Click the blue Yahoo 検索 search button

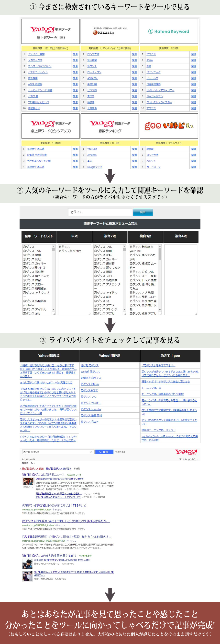tap(104, 452)
